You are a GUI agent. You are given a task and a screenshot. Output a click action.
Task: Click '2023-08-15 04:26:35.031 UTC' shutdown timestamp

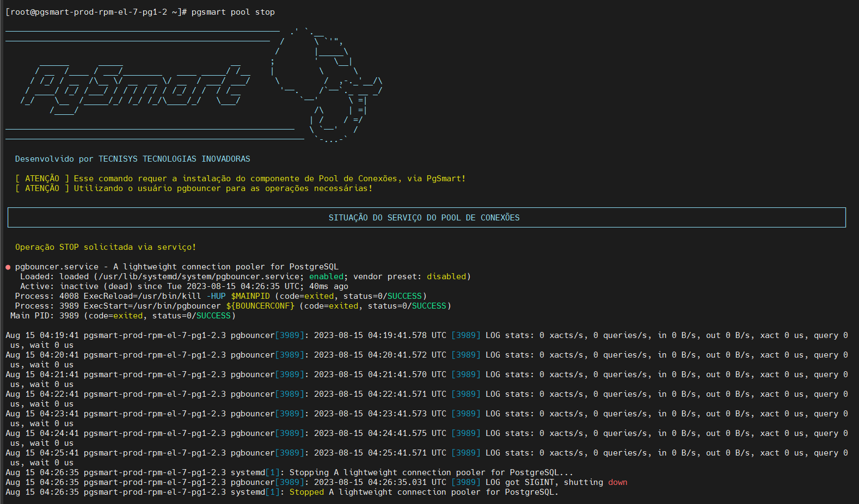tap(380, 482)
